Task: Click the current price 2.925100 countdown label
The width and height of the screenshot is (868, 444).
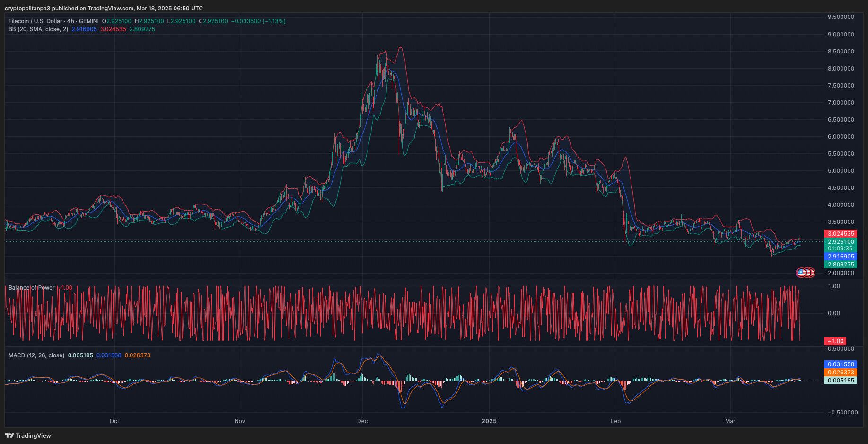Action: [x=841, y=245]
